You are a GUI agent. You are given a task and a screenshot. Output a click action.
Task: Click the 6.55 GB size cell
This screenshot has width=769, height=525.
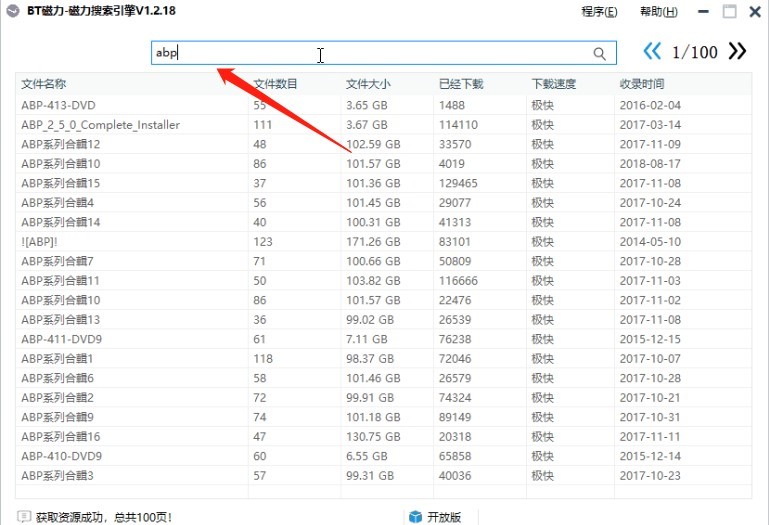[367, 456]
